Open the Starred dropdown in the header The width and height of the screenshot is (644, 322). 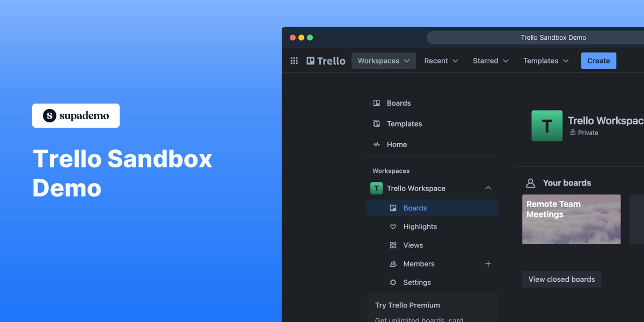(x=490, y=61)
